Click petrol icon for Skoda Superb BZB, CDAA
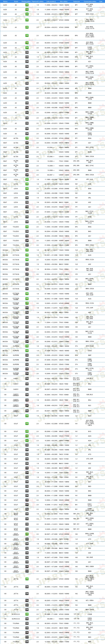This screenshot has width=105, height=644. click(27, 346)
